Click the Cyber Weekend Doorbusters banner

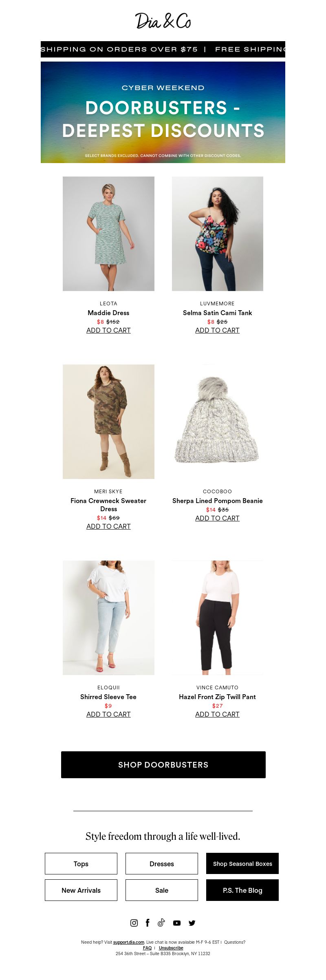pos(163,112)
